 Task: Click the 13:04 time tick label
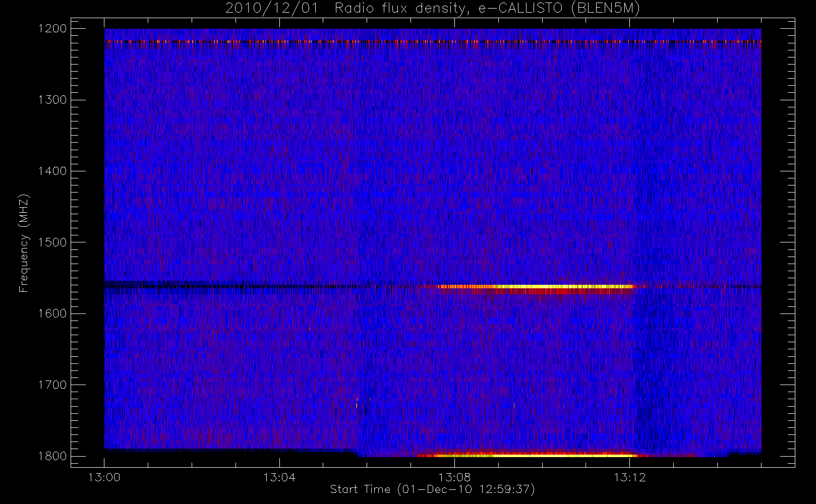279,477
